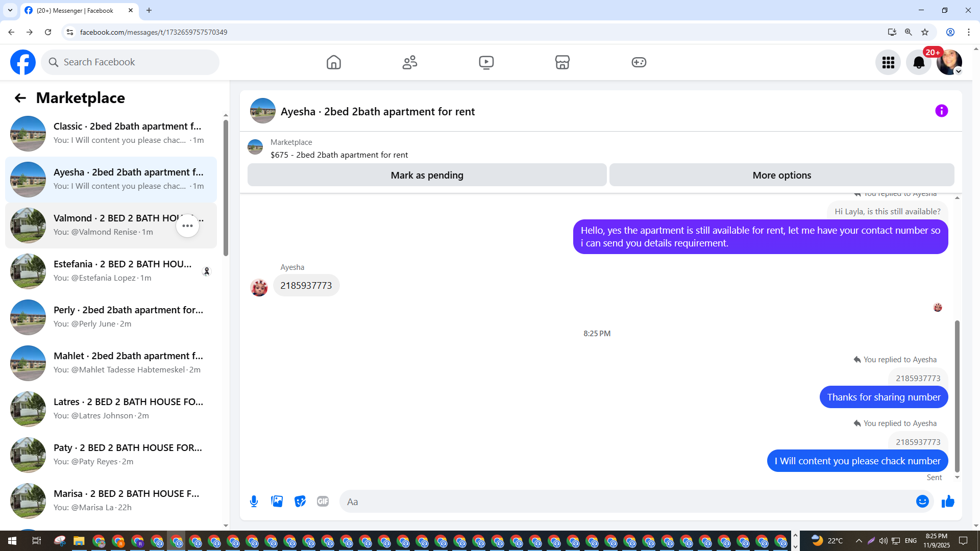The height and width of the screenshot is (551, 980).
Task: Open Marisa 2 BED 2 BATH conversation
Action: tap(111, 501)
